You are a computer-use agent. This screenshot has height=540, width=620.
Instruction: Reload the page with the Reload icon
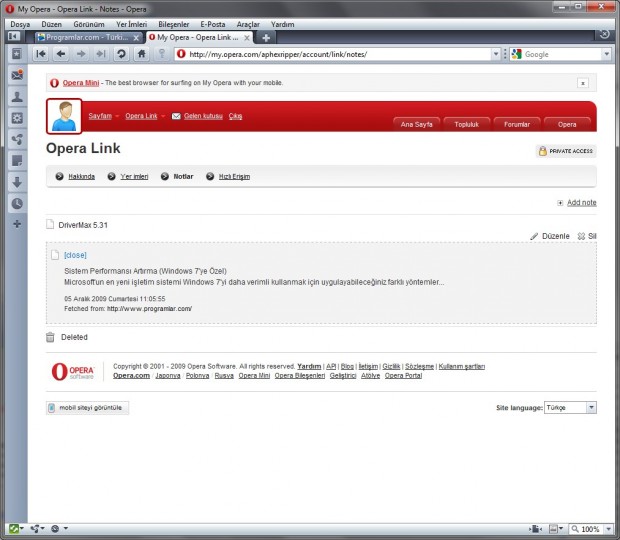click(x=121, y=54)
